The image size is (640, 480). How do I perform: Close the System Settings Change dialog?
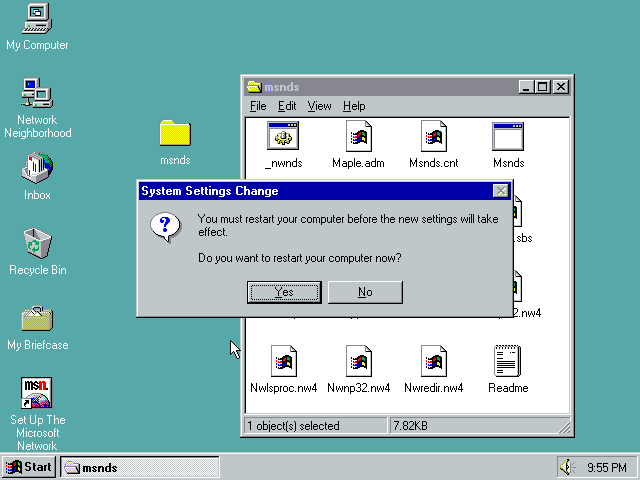coord(500,191)
